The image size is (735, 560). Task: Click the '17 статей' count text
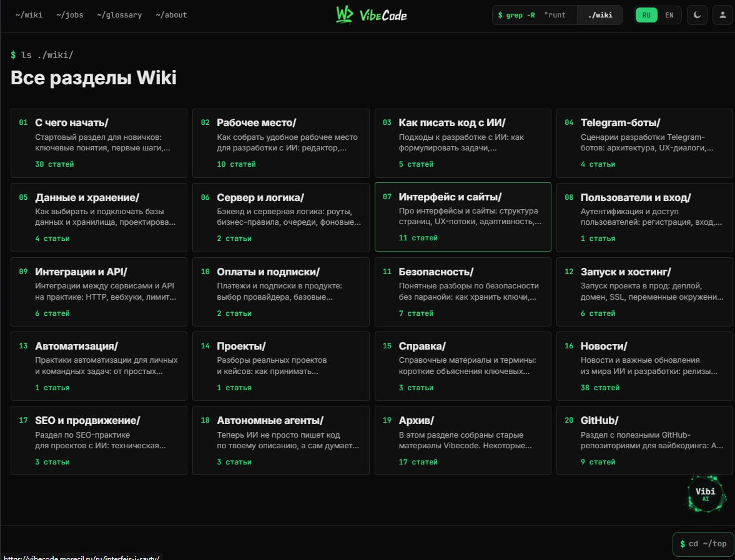click(418, 462)
